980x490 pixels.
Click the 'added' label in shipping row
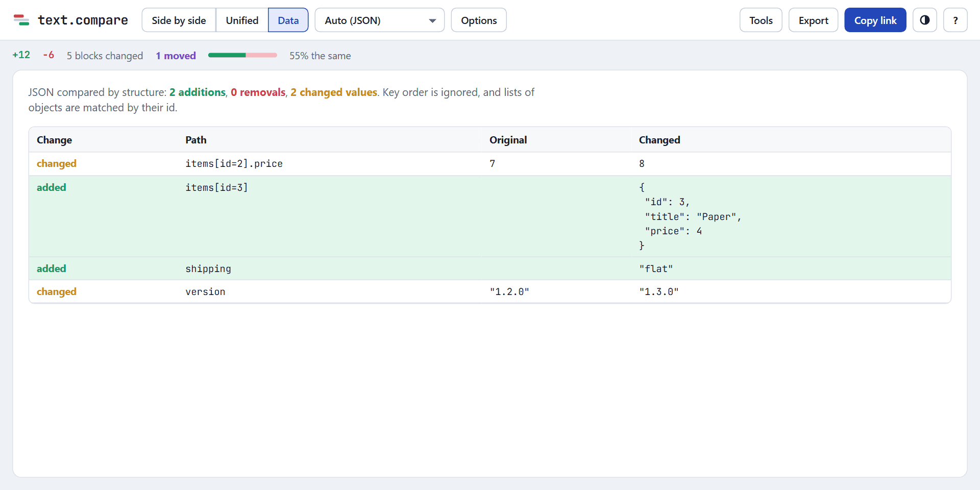52,268
